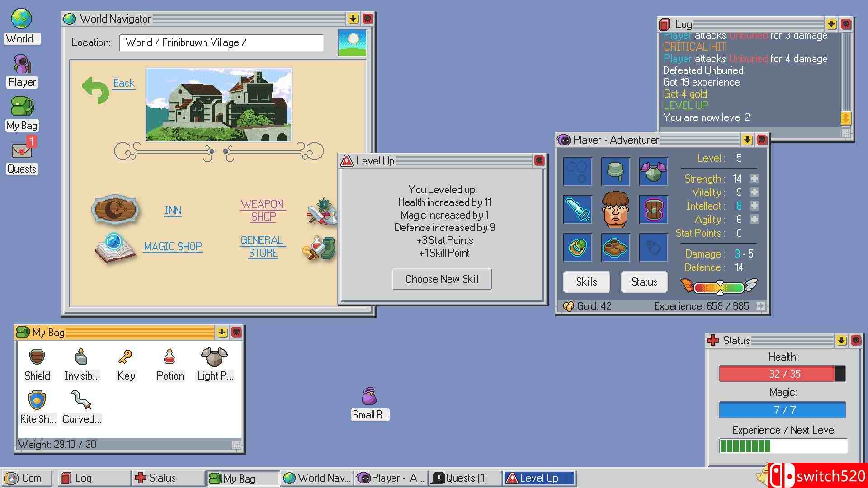This screenshot has height=488, width=868.
Task: Collapse the My Bag window arrow
Action: pyautogui.click(x=222, y=333)
